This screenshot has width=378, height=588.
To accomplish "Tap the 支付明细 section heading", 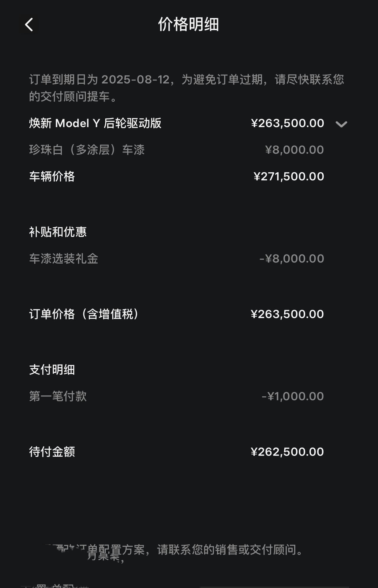I will click(x=52, y=370).
